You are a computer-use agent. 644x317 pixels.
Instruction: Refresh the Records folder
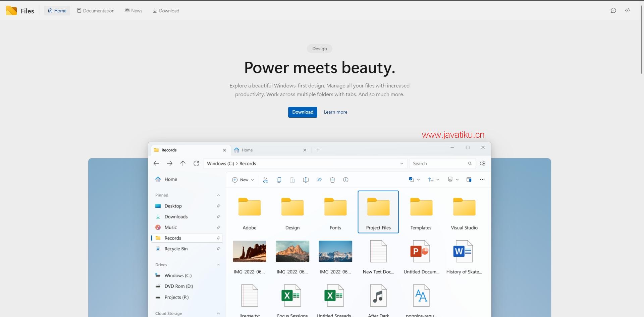pyautogui.click(x=196, y=164)
